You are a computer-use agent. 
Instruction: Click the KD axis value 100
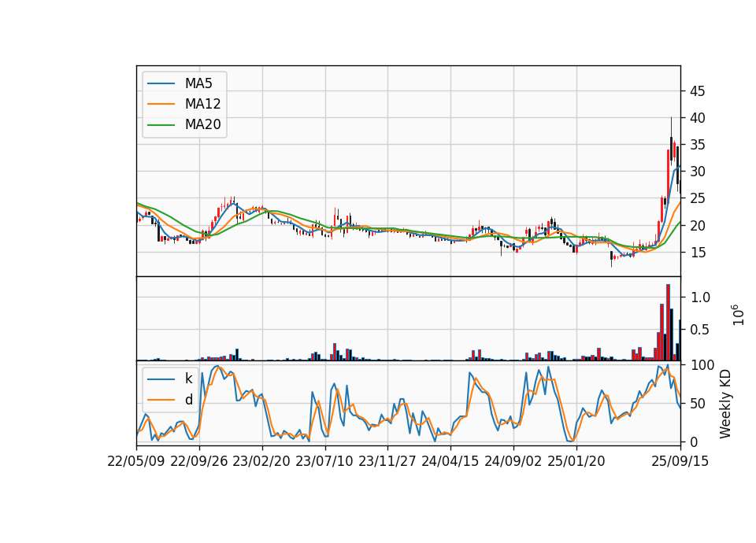tap(702, 365)
